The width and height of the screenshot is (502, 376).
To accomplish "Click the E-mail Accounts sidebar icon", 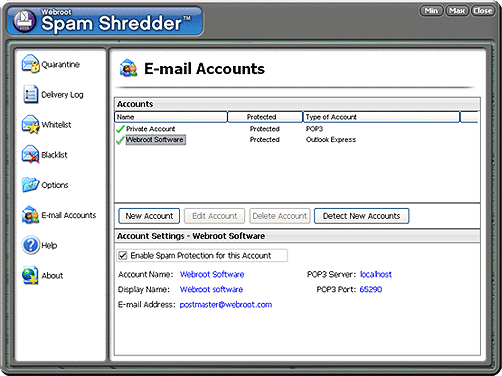I will (x=30, y=215).
